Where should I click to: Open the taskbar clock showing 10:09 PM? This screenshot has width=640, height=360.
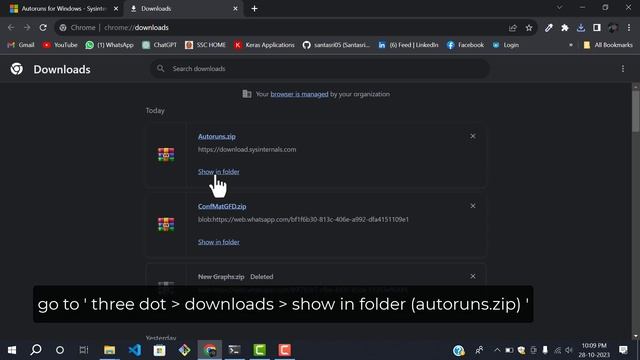594,350
